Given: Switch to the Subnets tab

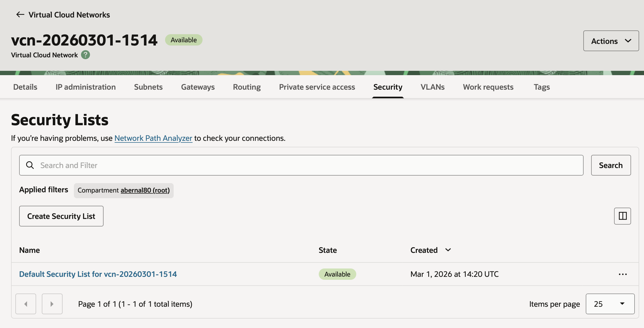Looking at the screenshot, I should tap(148, 87).
